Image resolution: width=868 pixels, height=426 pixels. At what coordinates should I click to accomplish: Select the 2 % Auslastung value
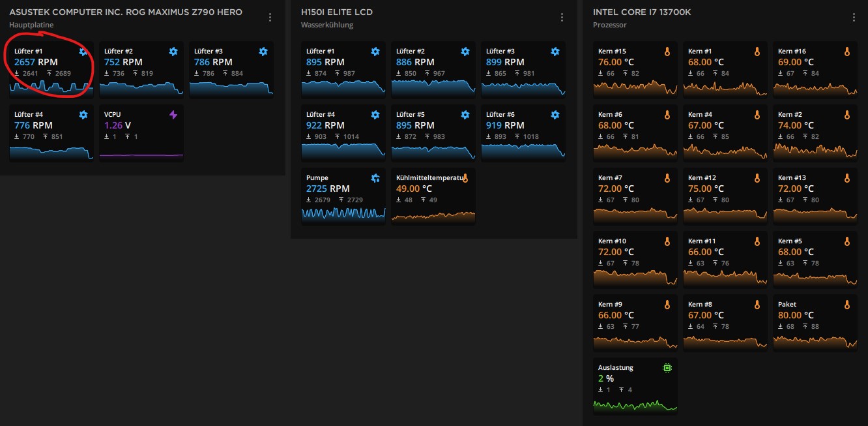coord(606,378)
